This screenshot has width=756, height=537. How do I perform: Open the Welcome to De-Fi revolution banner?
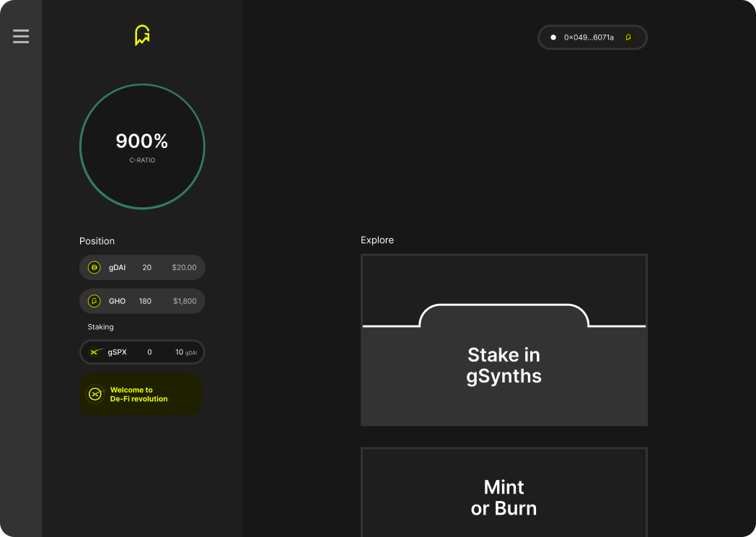point(140,394)
